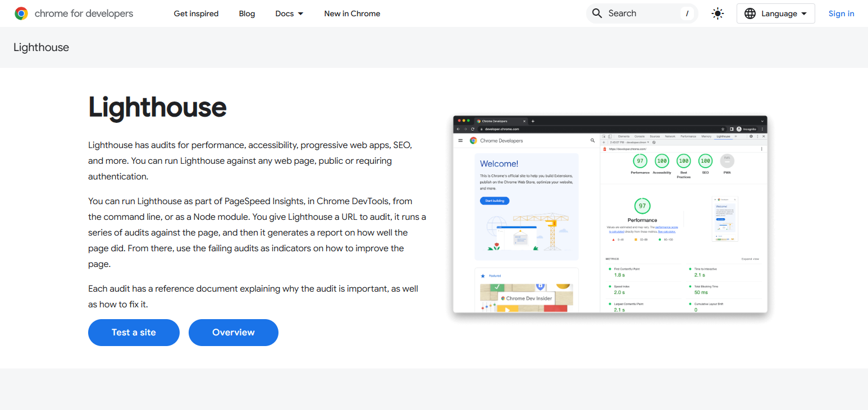Toggle the light/dark theme sun icon
The image size is (868, 410).
718,13
